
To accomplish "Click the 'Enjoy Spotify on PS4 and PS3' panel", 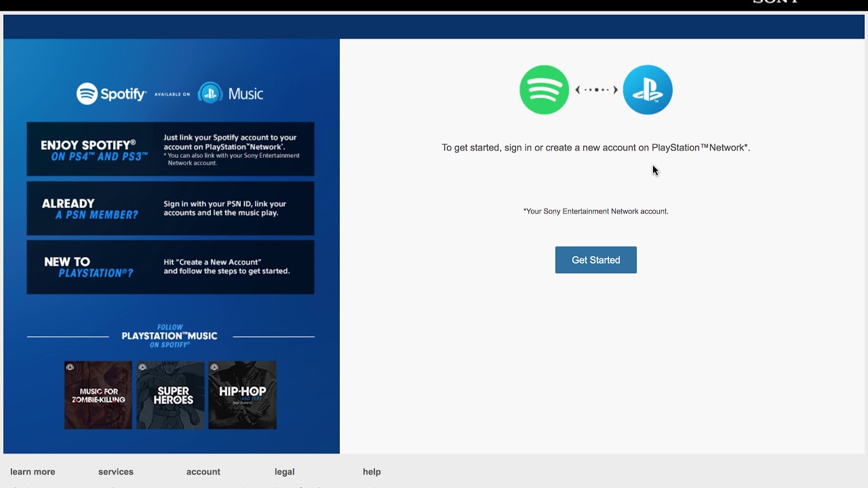I will click(x=170, y=149).
